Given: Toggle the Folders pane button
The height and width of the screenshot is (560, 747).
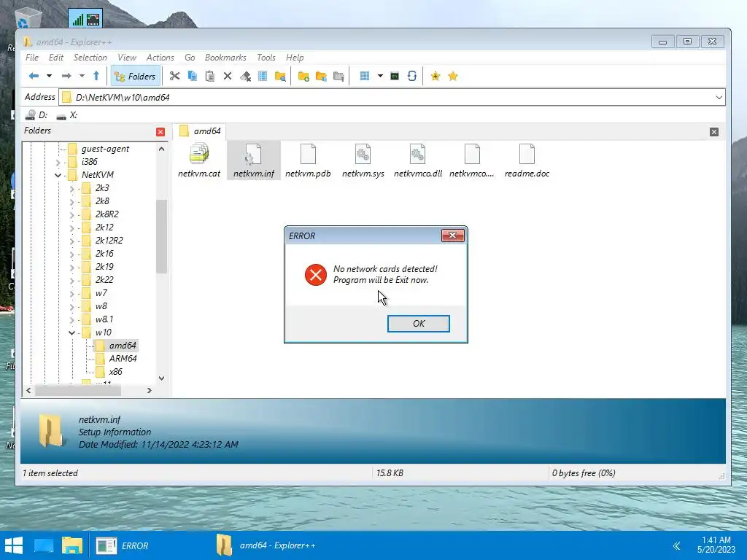Looking at the screenshot, I should click(x=135, y=76).
